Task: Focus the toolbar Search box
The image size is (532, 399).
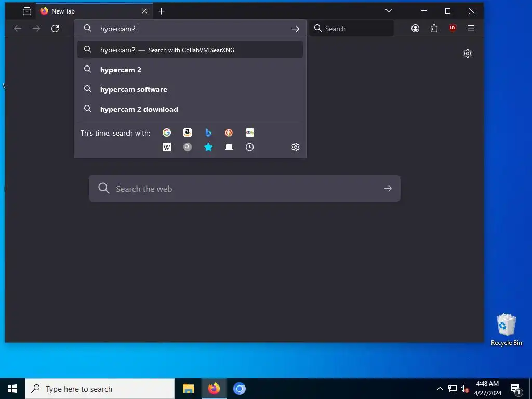Action: click(x=352, y=29)
